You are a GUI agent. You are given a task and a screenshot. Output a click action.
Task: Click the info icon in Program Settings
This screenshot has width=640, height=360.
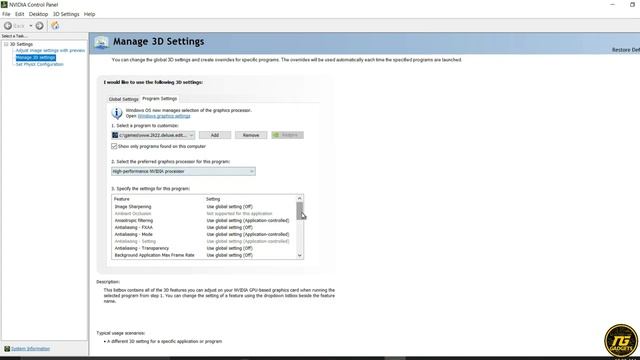[x=117, y=113]
